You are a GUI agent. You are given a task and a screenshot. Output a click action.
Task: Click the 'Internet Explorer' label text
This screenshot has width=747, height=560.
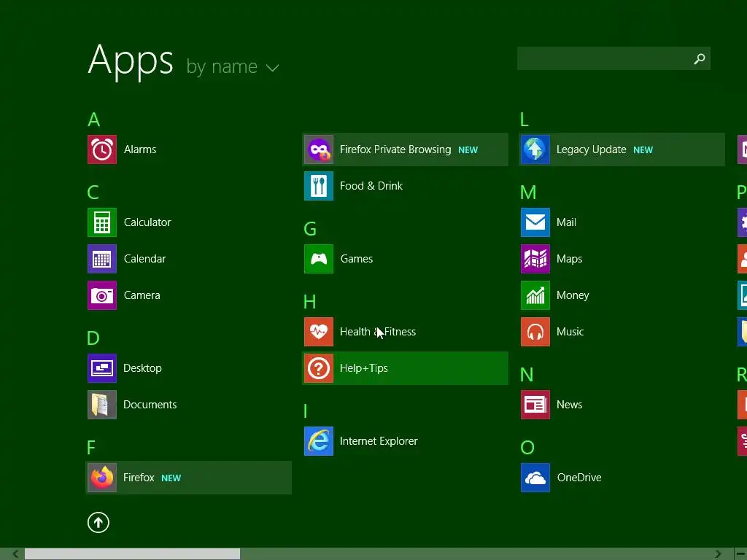pyautogui.click(x=379, y=441)
